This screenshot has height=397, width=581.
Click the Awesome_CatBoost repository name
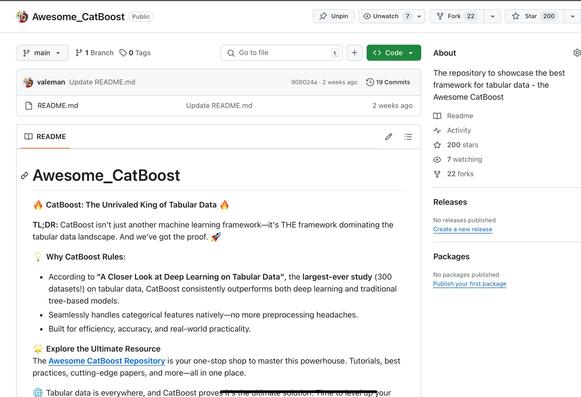78,17
